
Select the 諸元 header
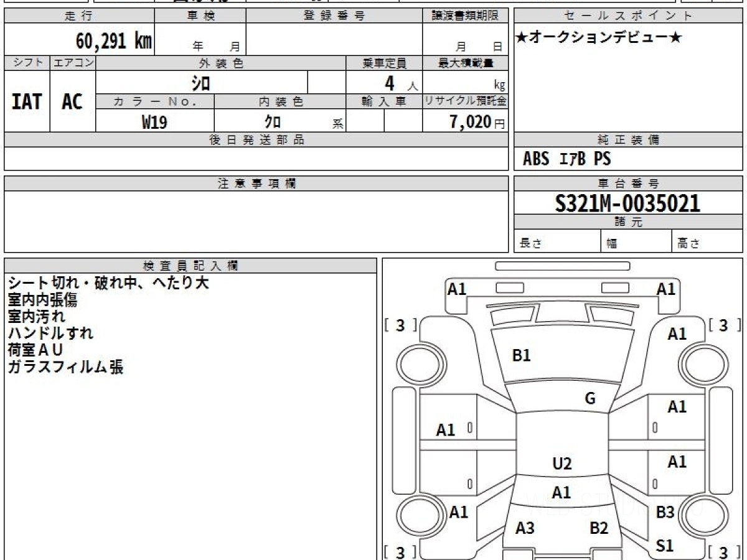coord(628,222)
